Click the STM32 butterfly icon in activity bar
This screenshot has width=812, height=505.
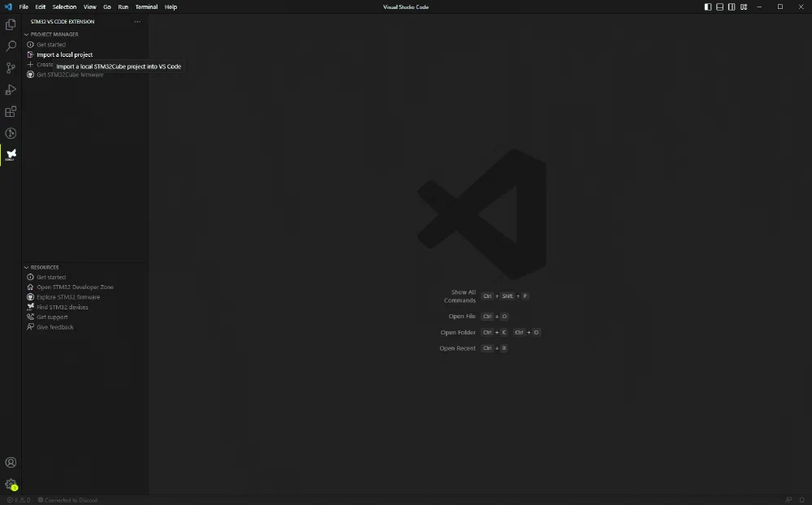[x=11, y=153]
